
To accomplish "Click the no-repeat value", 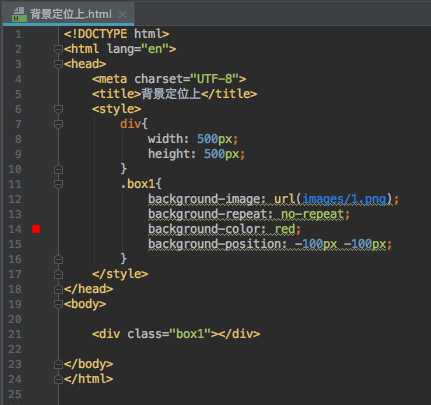I will pos(312,214).
